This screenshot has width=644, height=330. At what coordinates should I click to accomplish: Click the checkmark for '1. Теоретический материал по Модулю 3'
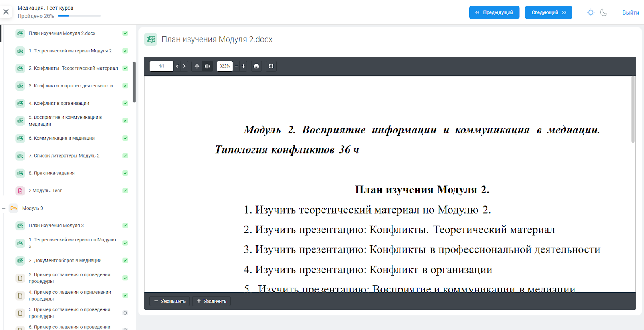click(x=125, y=243)
